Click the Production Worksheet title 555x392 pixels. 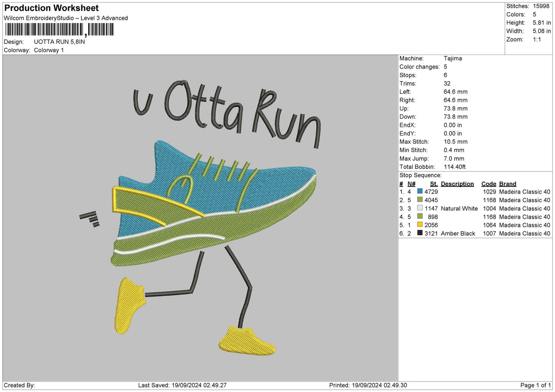51,8
